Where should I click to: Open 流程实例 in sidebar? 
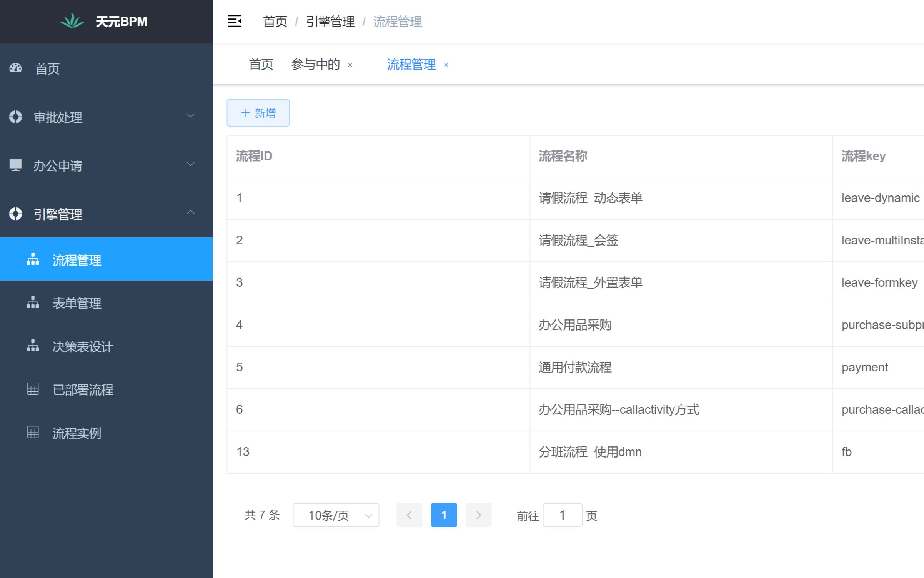click(106, 433)
